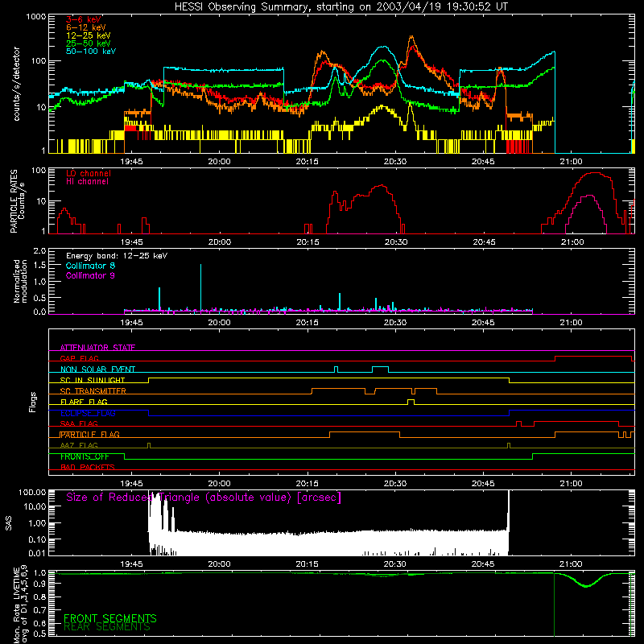Click the vertical Flags axis label
Image resolution: width=644 pixels, height=644 pixels.
[x=32, y=402]
